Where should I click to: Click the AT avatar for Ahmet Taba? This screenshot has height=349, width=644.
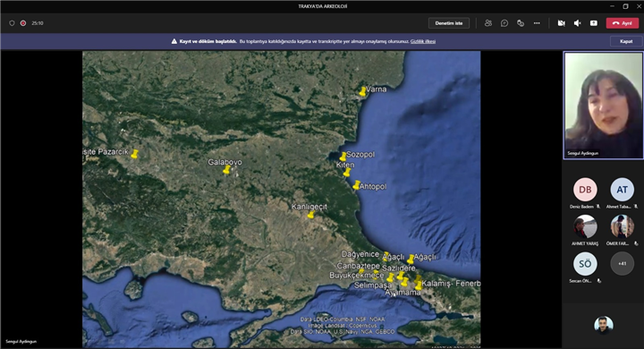622,190
